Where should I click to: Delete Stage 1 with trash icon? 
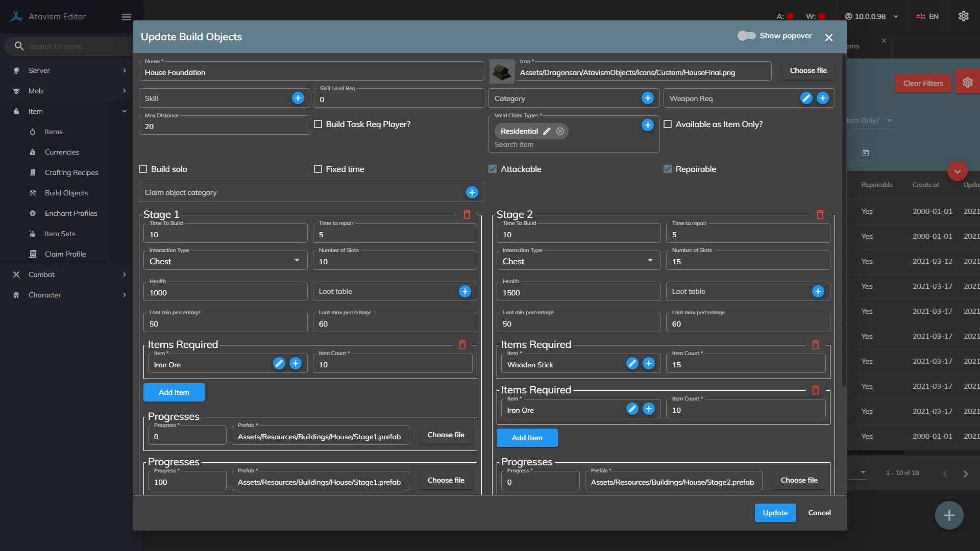pos(467,215)
